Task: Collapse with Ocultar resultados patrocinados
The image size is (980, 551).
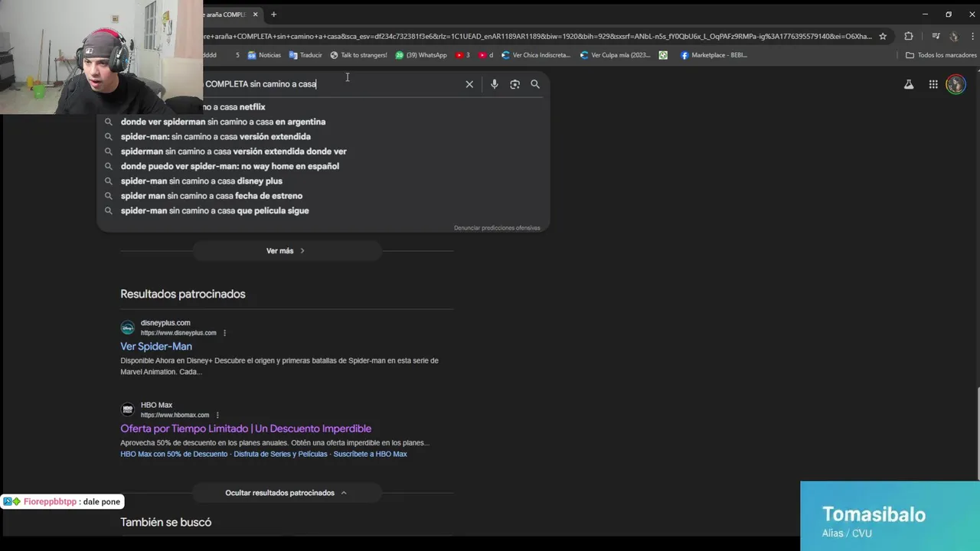Action: click(x=286, y=493)
